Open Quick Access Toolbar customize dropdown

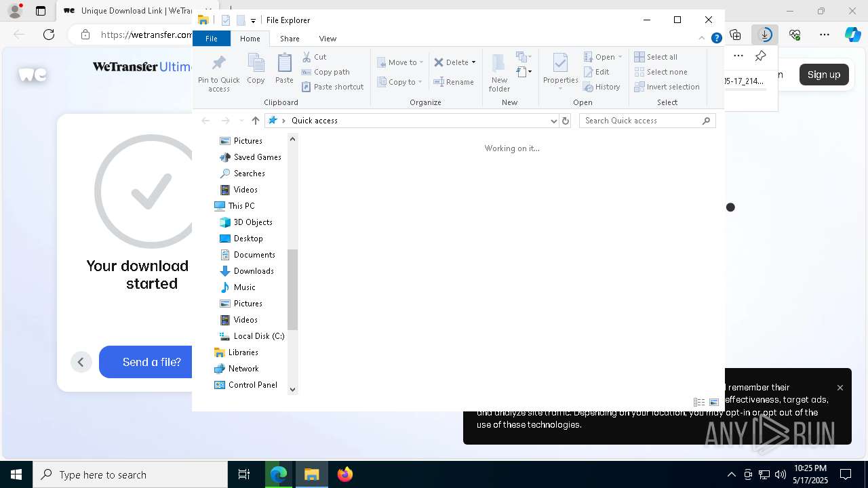click(253, 20)
